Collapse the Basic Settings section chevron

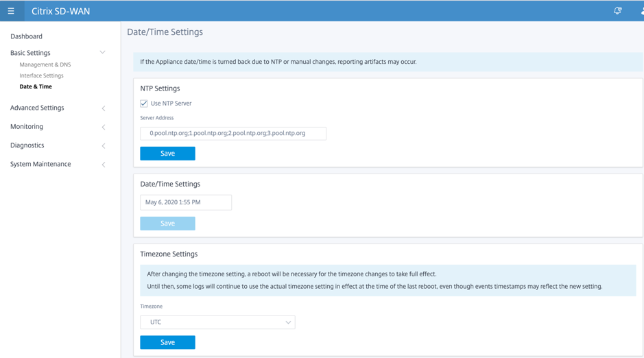click(103, 53)
